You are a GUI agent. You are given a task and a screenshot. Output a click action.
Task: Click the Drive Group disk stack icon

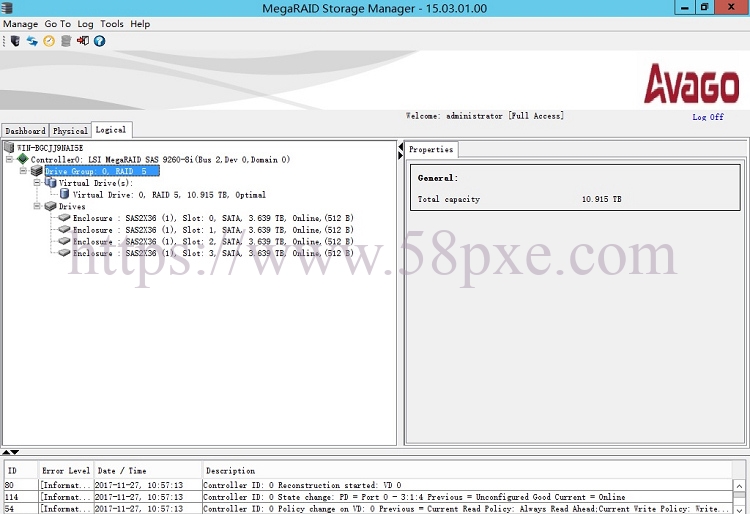click(36, 171)
